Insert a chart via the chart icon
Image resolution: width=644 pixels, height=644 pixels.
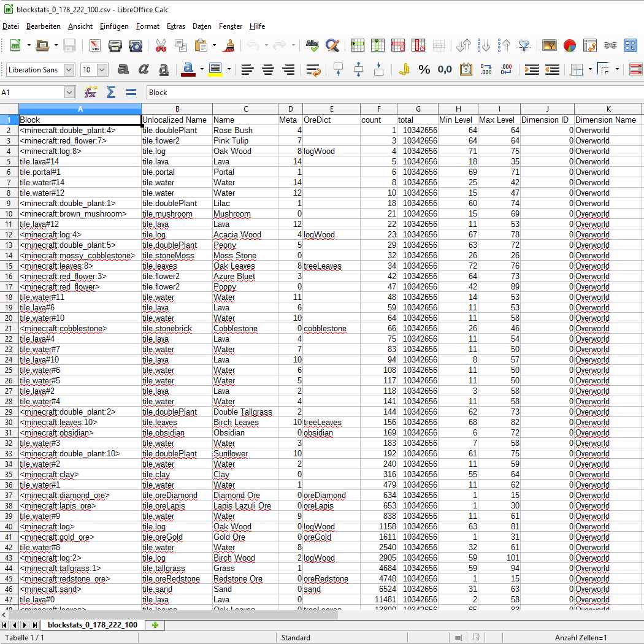coord(570,45)
